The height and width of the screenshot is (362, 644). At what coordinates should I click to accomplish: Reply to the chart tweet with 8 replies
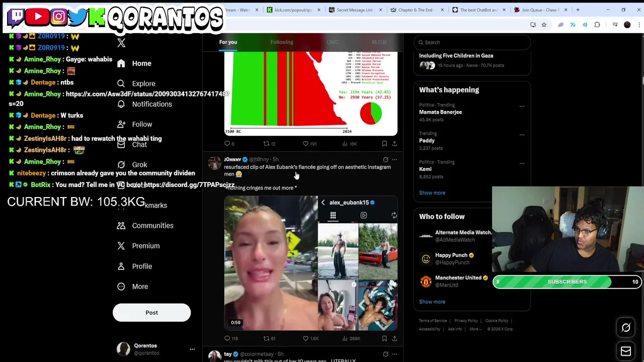tap(229, 144)
